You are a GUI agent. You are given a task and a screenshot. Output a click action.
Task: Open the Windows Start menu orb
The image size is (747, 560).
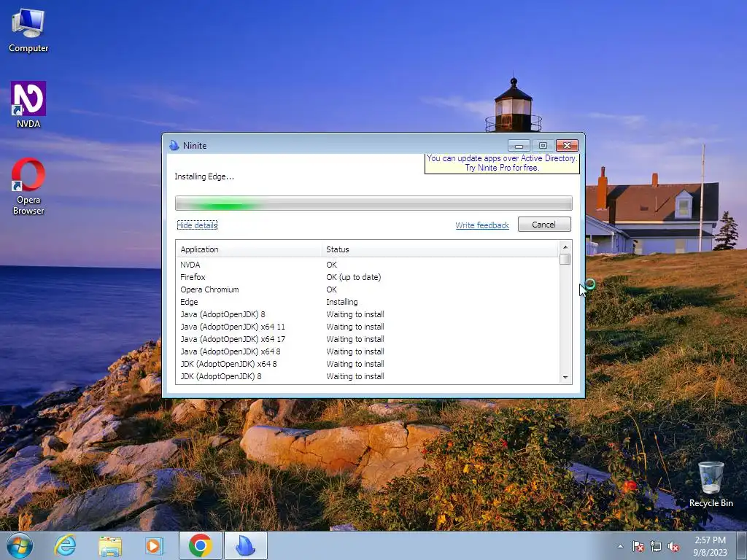20,545
